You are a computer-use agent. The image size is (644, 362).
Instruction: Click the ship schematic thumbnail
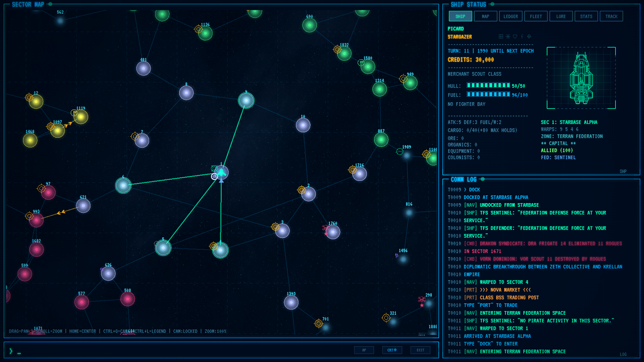[581, 78]
